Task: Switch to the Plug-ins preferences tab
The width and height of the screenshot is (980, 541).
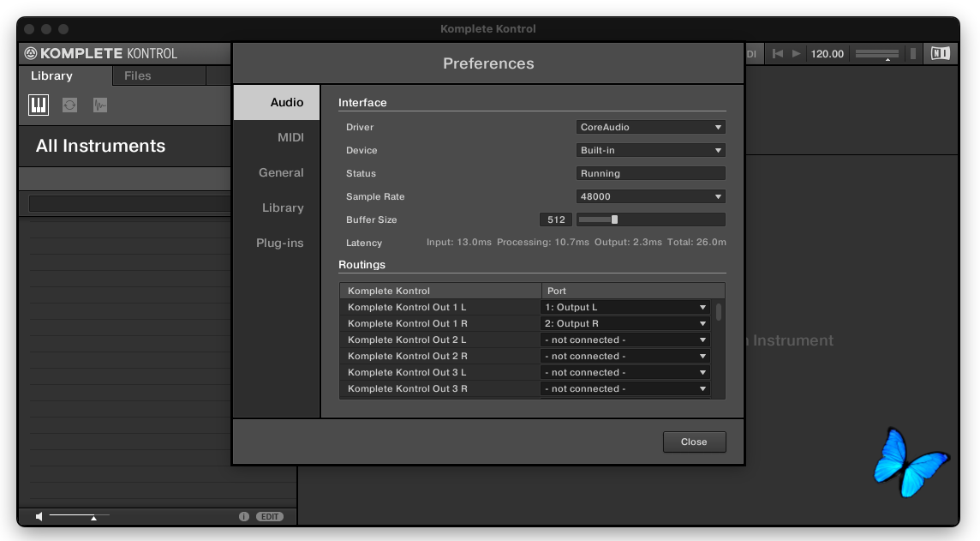Action: click(x=277, y=243)
